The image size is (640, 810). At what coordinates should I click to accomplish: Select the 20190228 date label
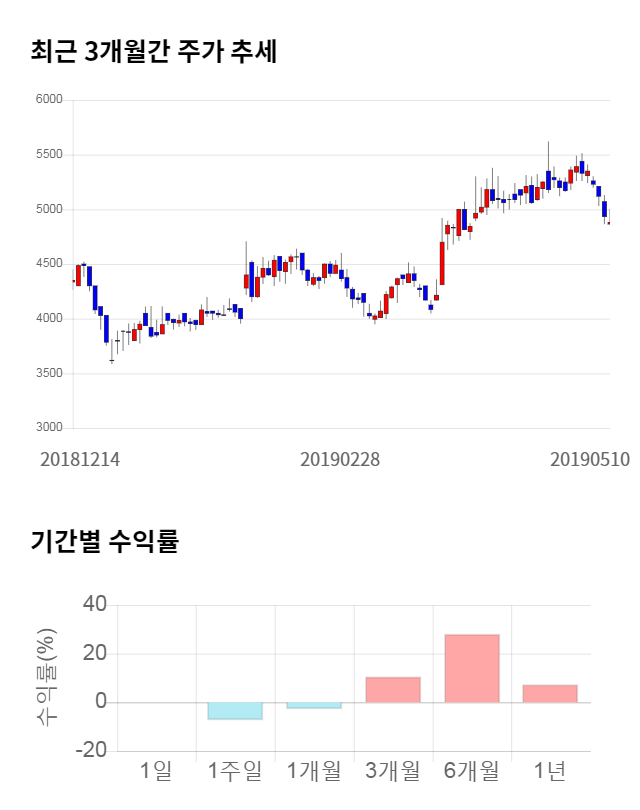(340, 459)
